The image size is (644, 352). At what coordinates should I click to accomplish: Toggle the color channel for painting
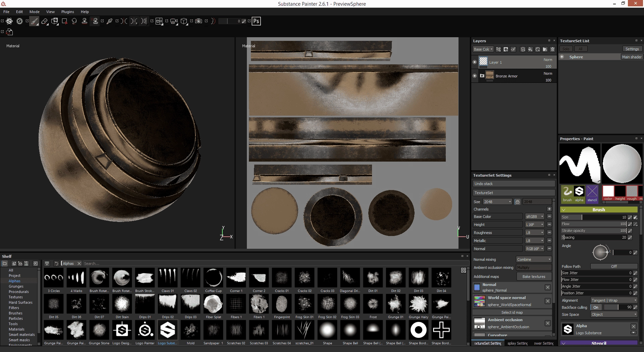608,193
